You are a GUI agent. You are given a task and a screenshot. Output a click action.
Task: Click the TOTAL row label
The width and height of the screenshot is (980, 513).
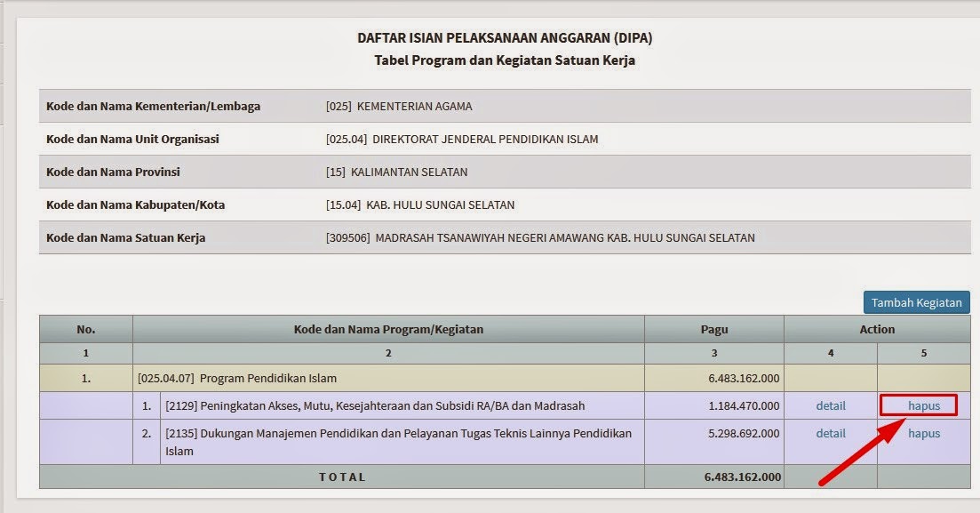(x=342, y=477)
